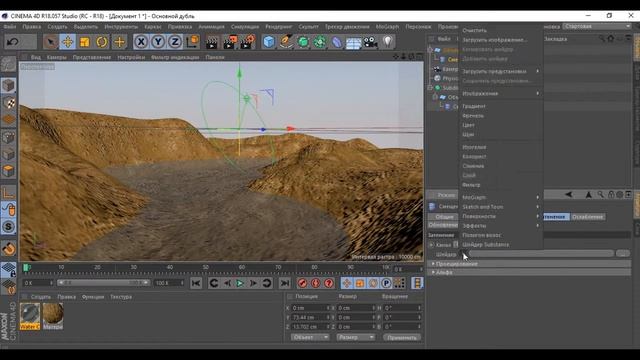Open the spline pen tool icon

[x=286, y=42]
